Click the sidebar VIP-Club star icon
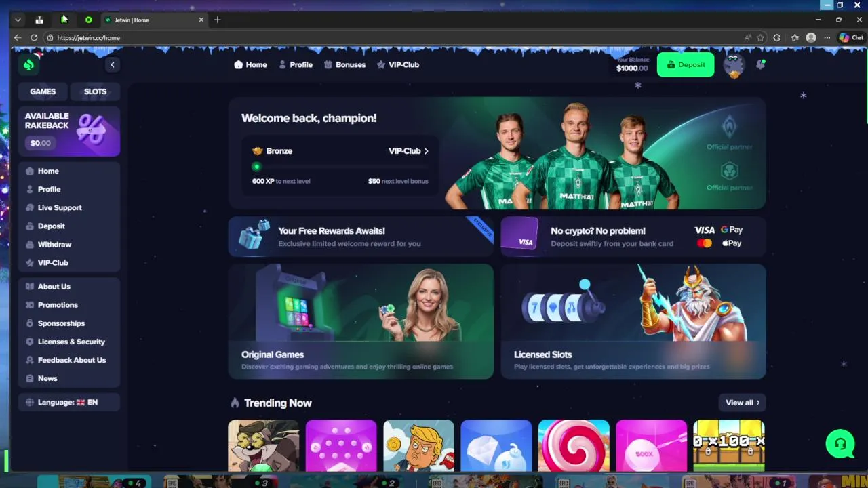The height and width of the screenshot is (488, 868). 30,262
